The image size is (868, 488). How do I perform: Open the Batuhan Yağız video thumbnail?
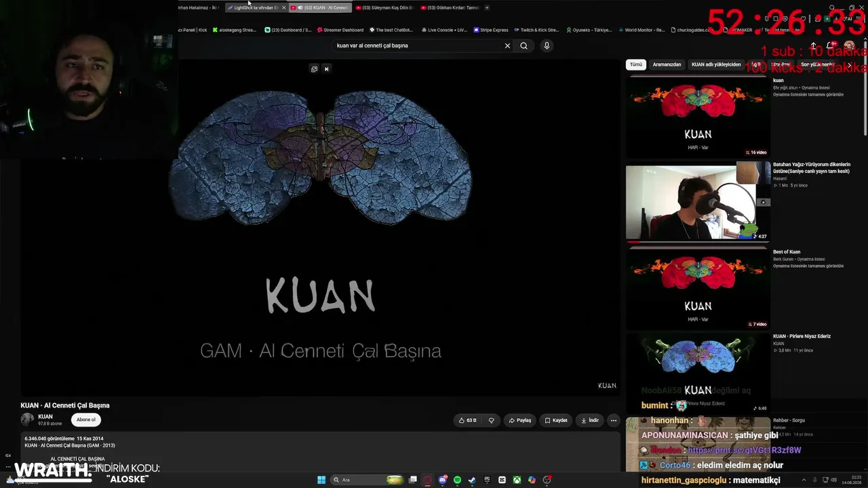click(698, 201)
